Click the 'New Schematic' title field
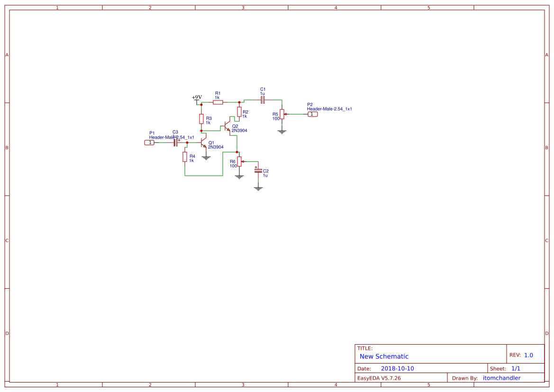This screenshot has height=392, width=554. click(384, 356)
